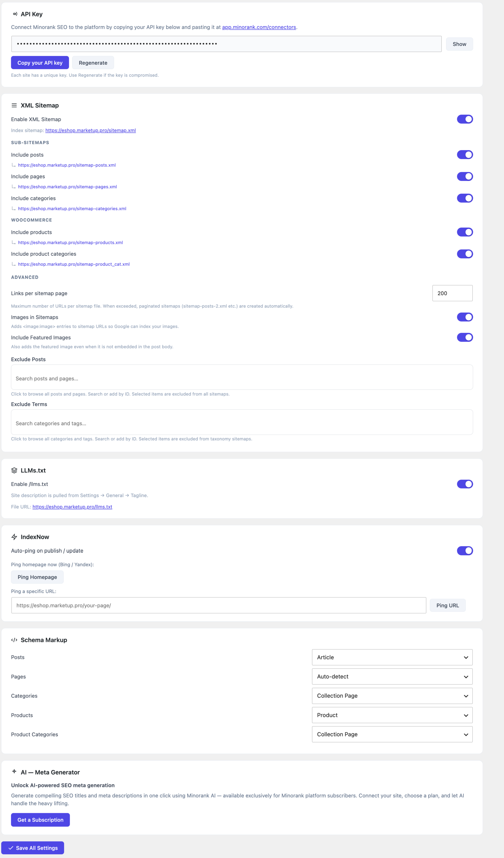The image size is (504, 858).
Task: Open the Categories schema dropdown
Action: tap(392, 696)
